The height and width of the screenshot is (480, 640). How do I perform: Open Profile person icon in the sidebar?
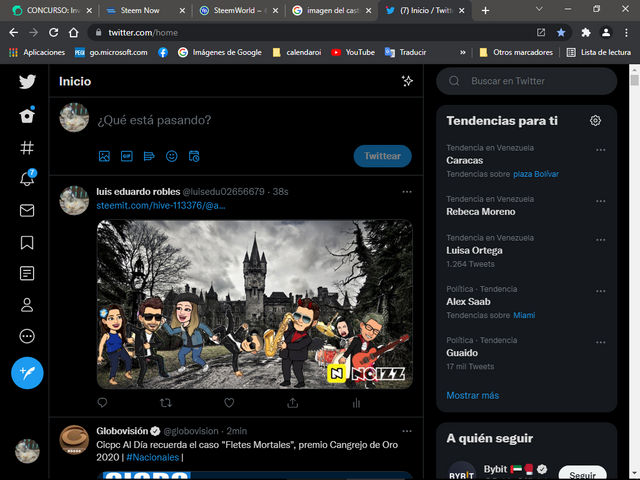pos(27,304)
